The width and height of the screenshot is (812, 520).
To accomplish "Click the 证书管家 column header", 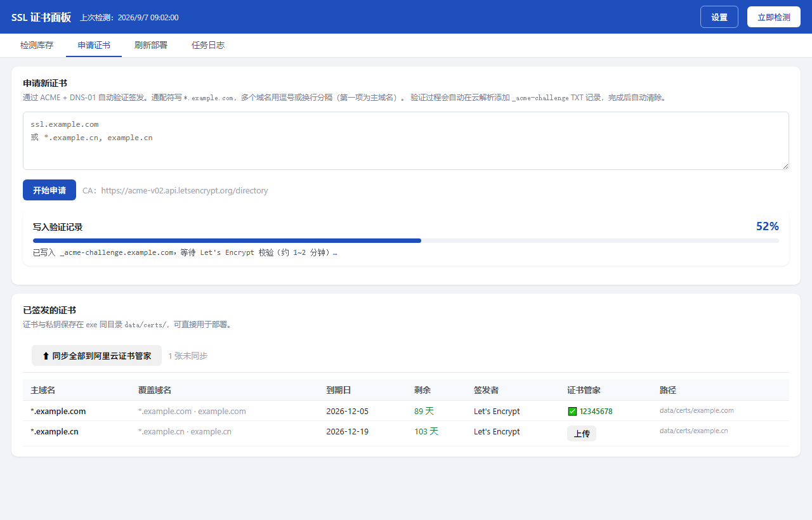I will coord(584,390).
